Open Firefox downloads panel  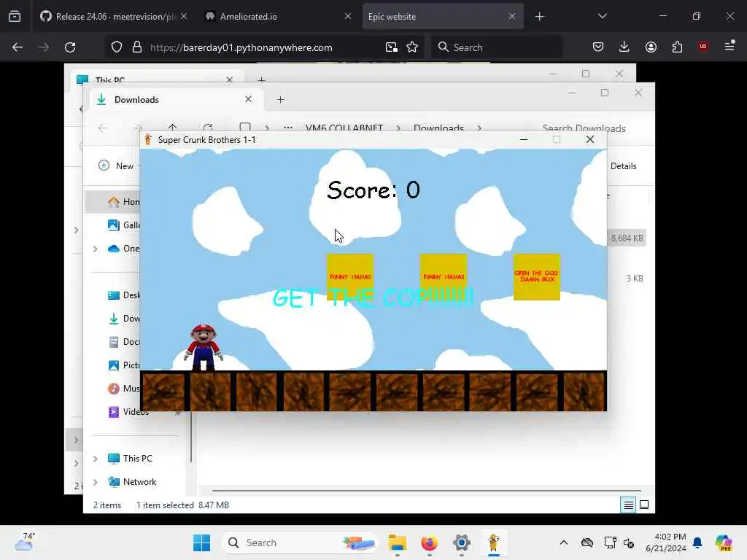click(x=624, y=47)
